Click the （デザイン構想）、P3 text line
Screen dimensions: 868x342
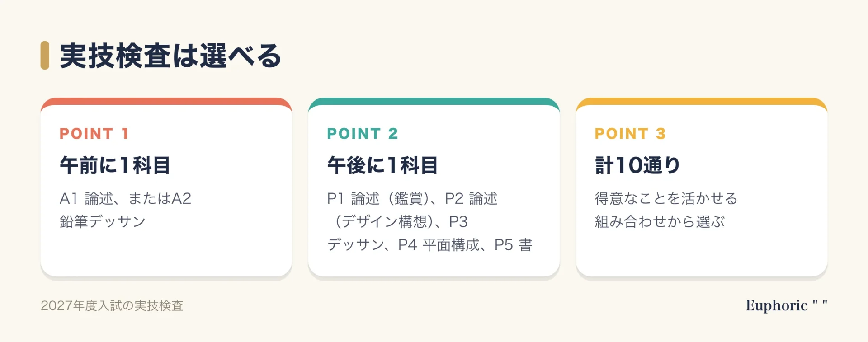tap(398, 221)
